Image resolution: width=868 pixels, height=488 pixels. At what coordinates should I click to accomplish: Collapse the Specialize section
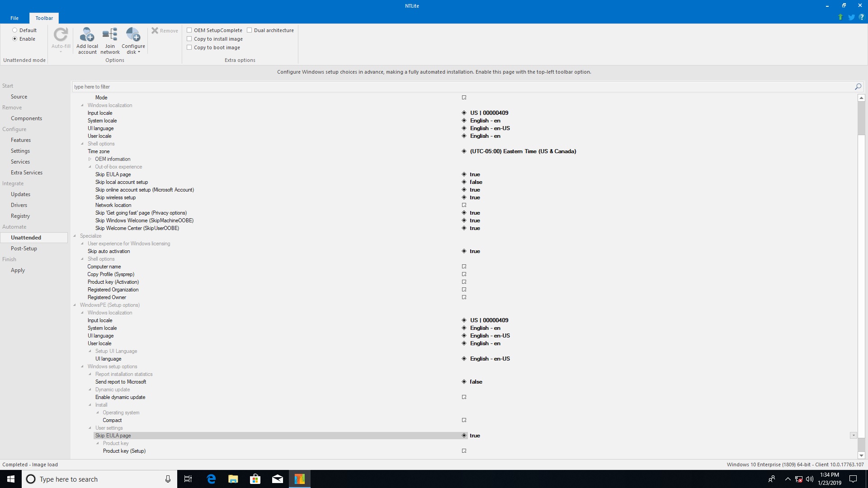75,236
